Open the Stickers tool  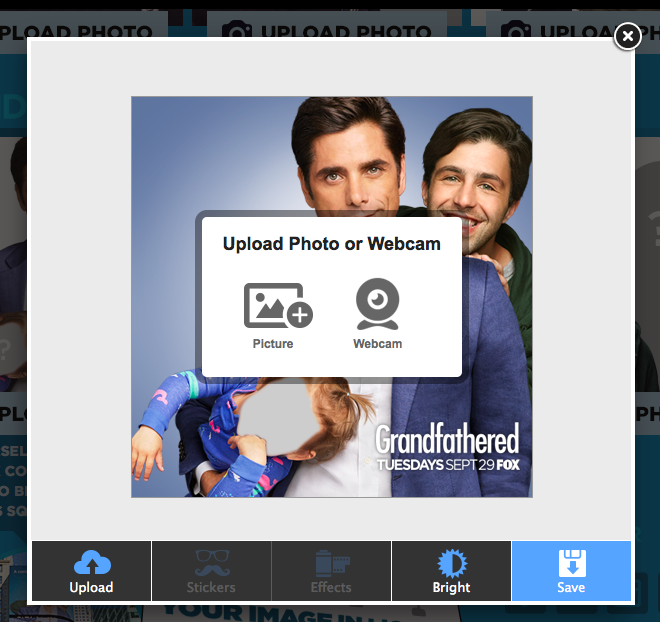coord(211,571)
